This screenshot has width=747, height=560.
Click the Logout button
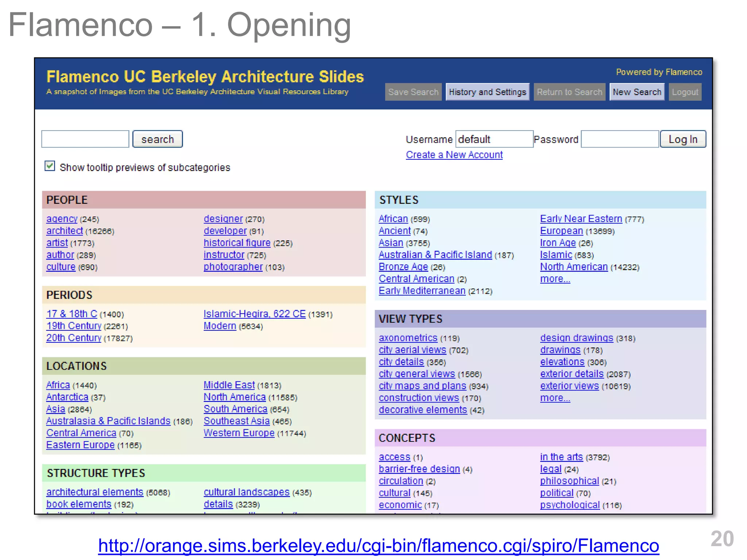[x=685, y=92]
